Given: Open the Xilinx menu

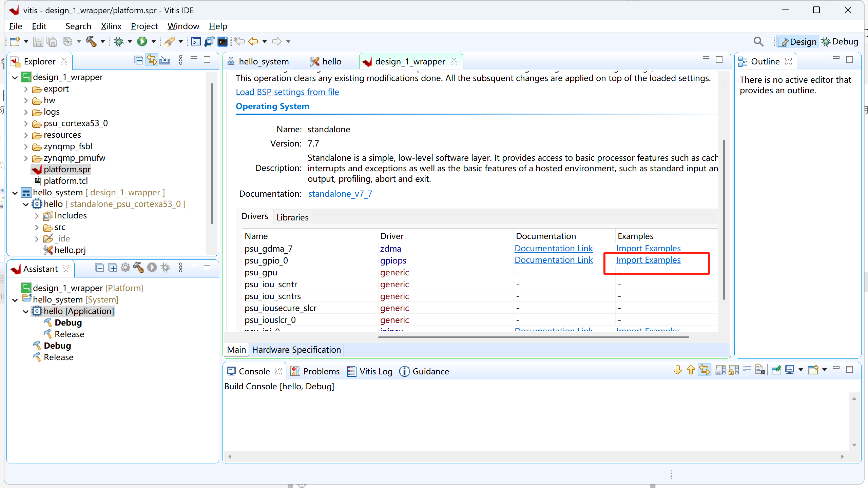Looking at the screenshot, I should [111, 26].
